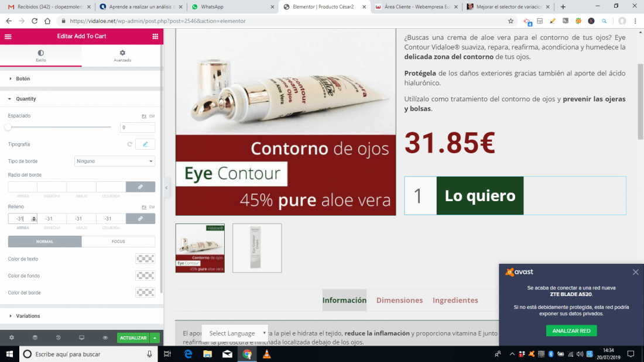Reset the Tipografía setting
The width and height of the screenshot is (644, 362).
pyautogui.click(x=129, y=144)
